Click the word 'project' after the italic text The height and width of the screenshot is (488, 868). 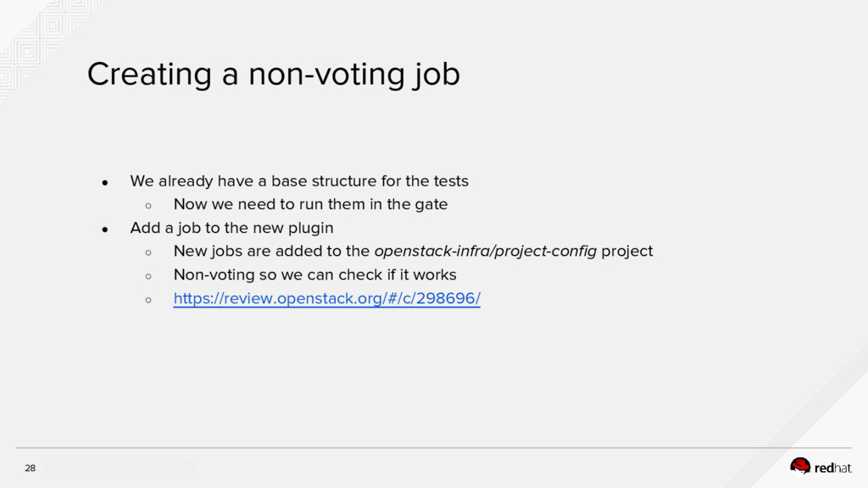(626, 252)
